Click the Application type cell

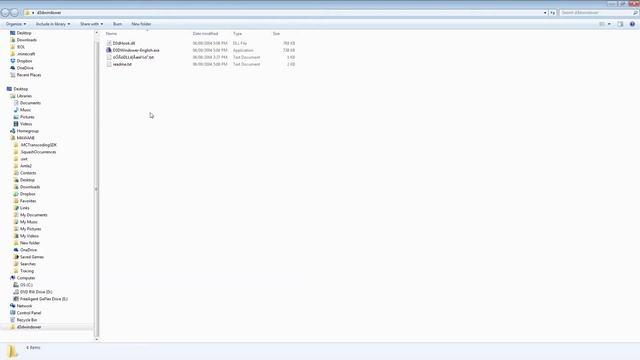point(243,50)
